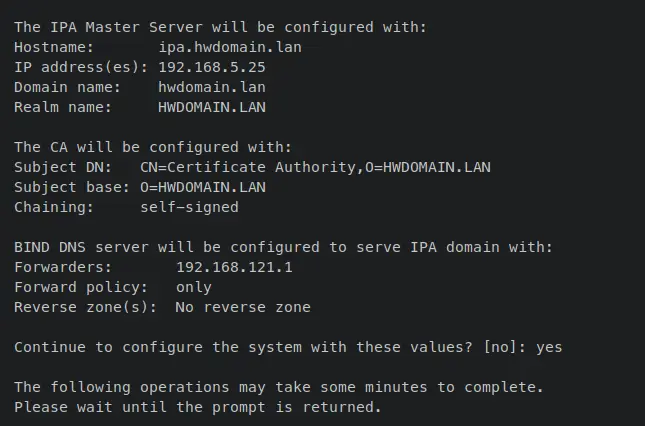Click the forwarder address 192.168.121.1
This screenshot has width=645, height=426.
tap(234, 267)
